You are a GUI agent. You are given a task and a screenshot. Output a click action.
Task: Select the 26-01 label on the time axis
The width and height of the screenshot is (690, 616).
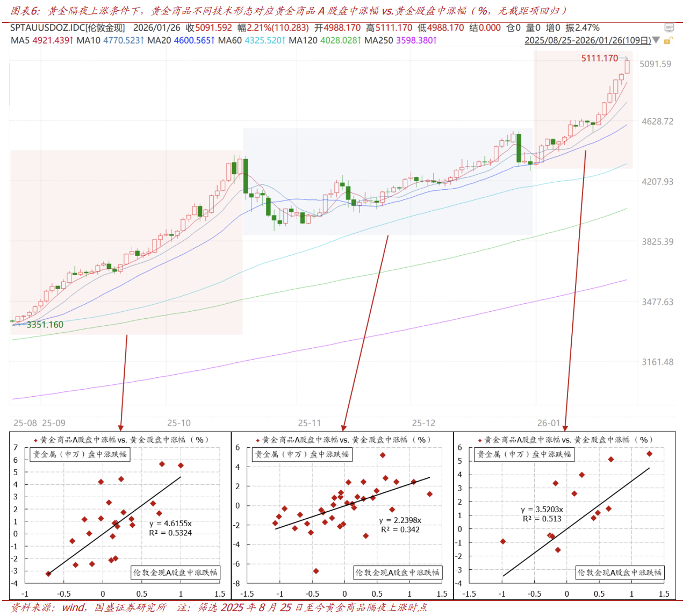[x=549, y=423]
